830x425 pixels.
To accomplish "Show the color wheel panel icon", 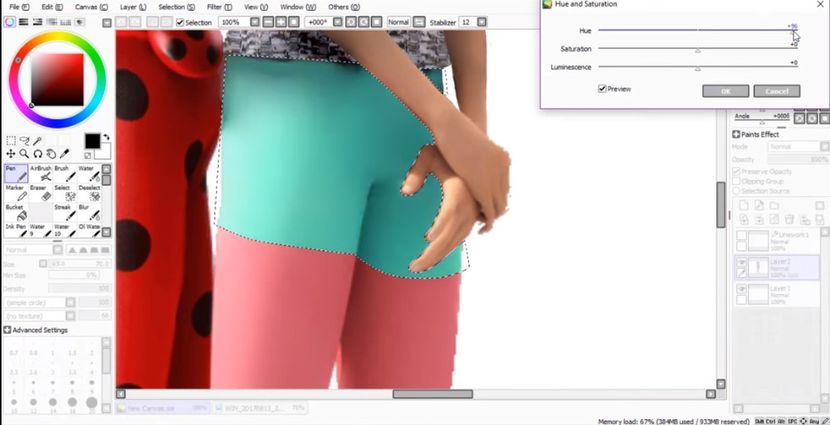I will point(10,22).
